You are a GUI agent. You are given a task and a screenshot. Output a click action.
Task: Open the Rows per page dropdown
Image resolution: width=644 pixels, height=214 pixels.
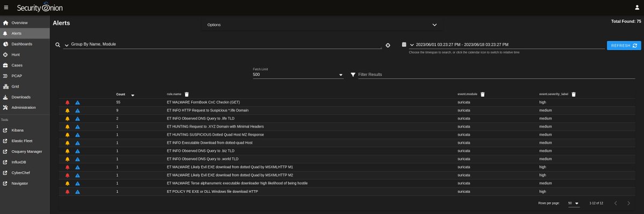pyautogui.click(x=574, y=203)
